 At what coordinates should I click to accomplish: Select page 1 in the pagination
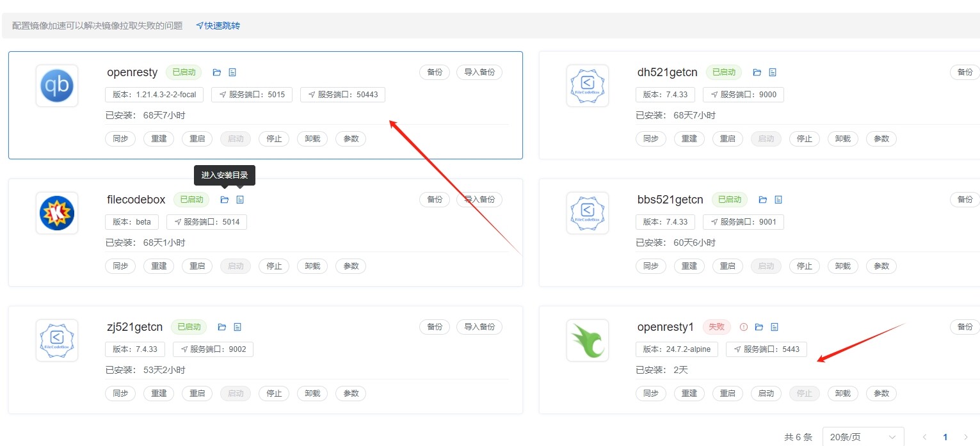coord(945,437)
